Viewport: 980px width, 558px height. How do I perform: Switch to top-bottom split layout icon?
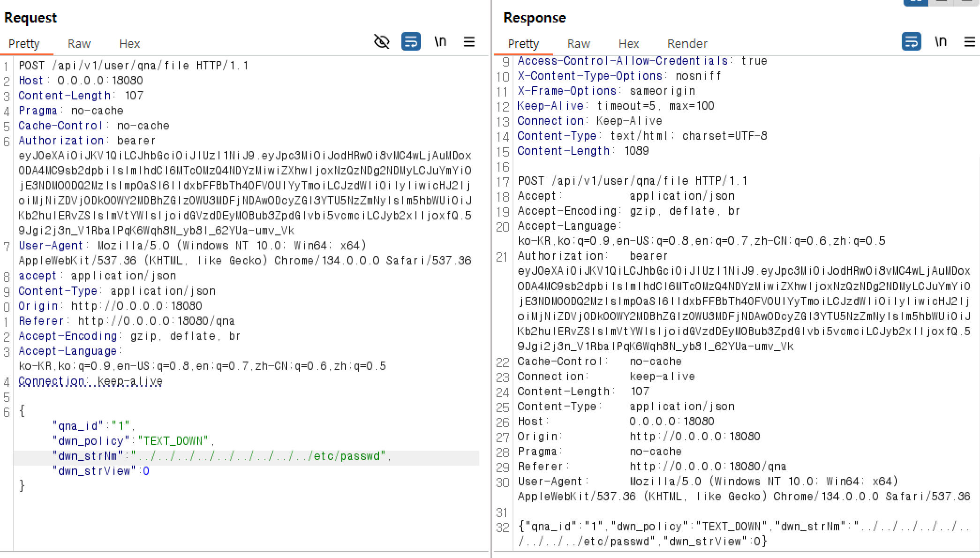tap(942, 2)
